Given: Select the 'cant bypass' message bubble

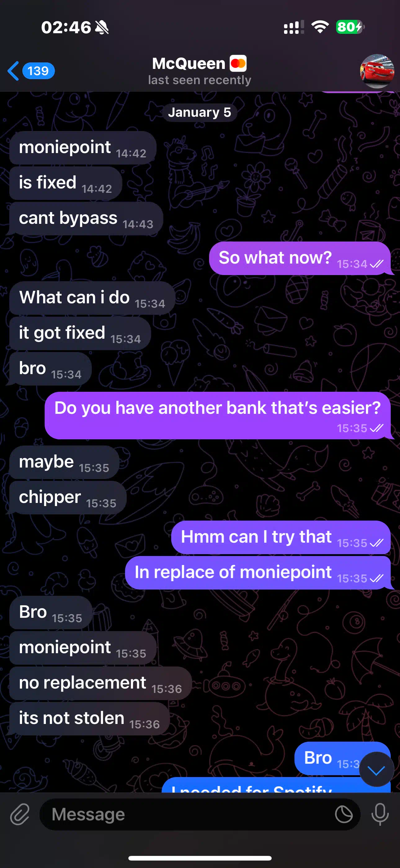Looking at the screenshot, I should tap(86, 219).
